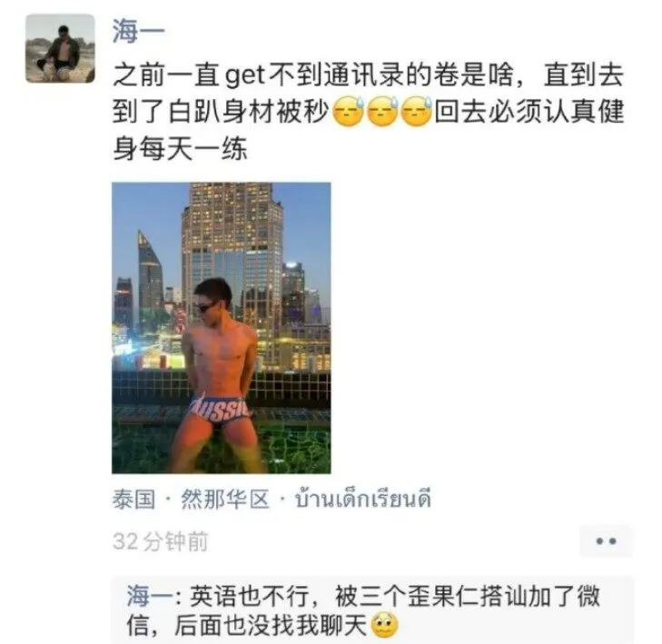Viewport: 662px width, 644px height.
Task: Click the 32分钟前 timestamp
Action: [x=161, y=541]
